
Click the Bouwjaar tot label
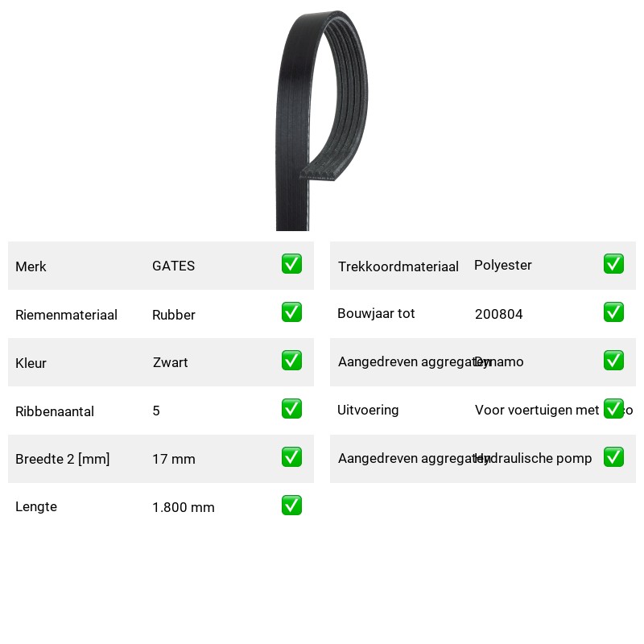click(x=376, y=313)
